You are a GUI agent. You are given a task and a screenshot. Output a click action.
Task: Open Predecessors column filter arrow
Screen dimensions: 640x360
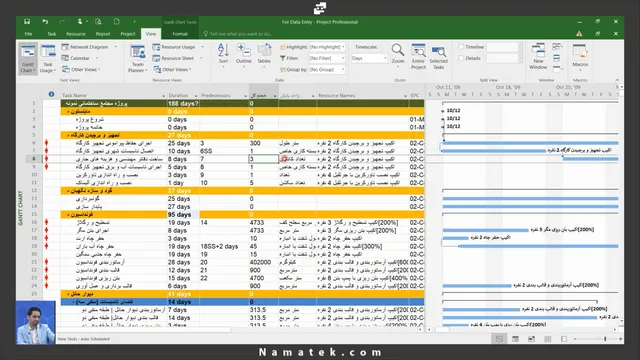click(x=245, y=96)
